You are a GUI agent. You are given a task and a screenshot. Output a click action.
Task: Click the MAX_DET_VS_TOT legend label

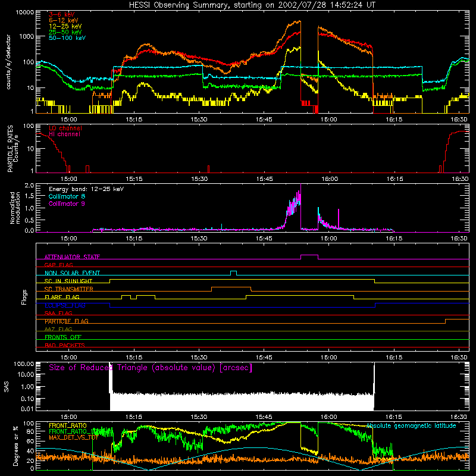point(74,437)
